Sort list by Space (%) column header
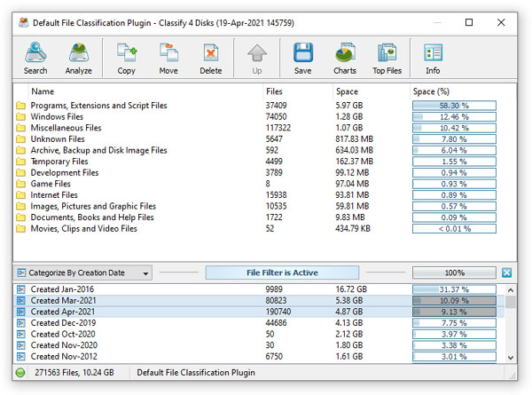Viewport: 532px width, 395px height. [x=431, y=91]
